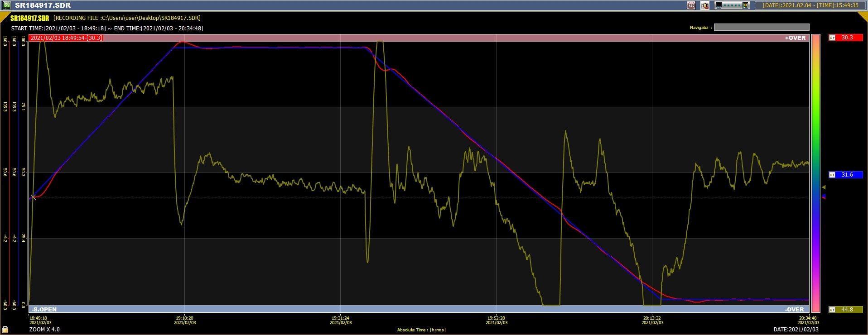Click the arrow icon beside blue 31.6 value
Image resolution: width=868 pixels, height=335 pixels.
click(832, 175)
